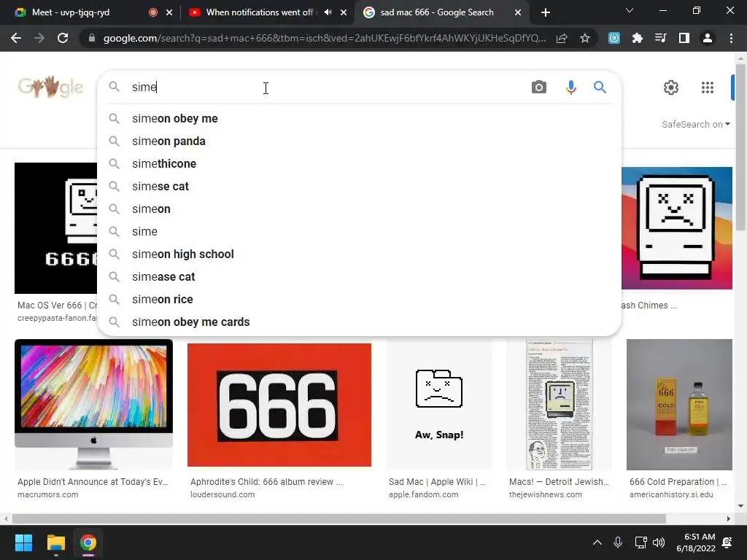The height and width of the screenshot is (560, 747).
Task: Click the address bar URL
Action: pyautogui.click(x=325, y=38)
